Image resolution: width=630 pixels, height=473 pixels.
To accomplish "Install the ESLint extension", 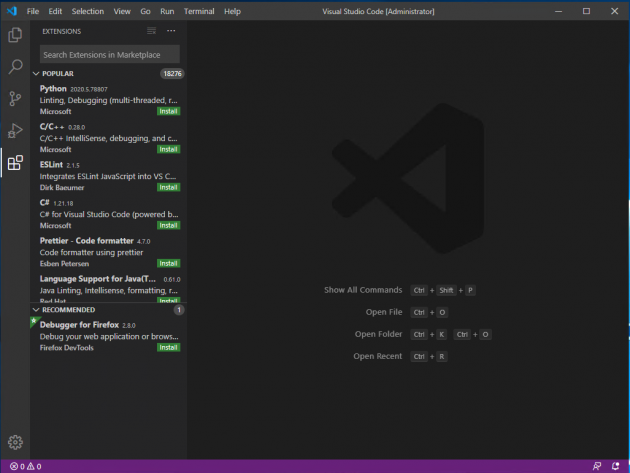I will point(168,187).
